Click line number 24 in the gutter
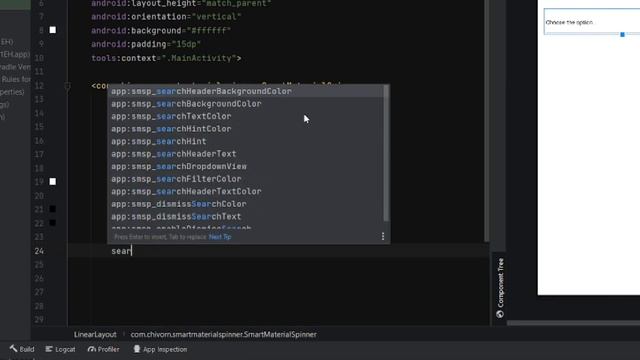640x360 pixels. pos(39,251)
